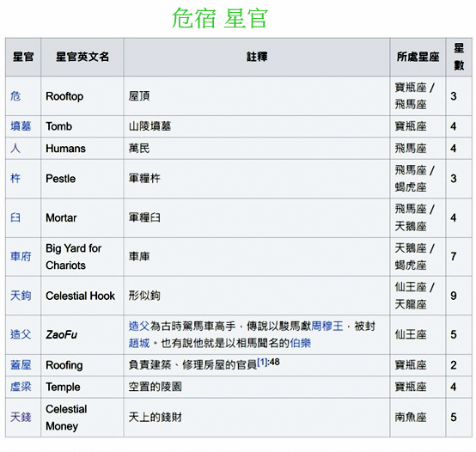
Task: Follow the 車府 link
Action: click(21, 257)
